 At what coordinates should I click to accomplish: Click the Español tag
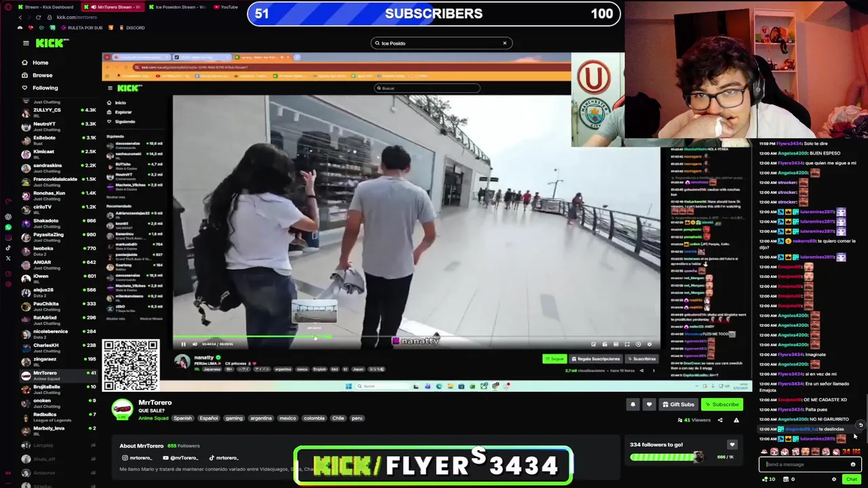209,418
